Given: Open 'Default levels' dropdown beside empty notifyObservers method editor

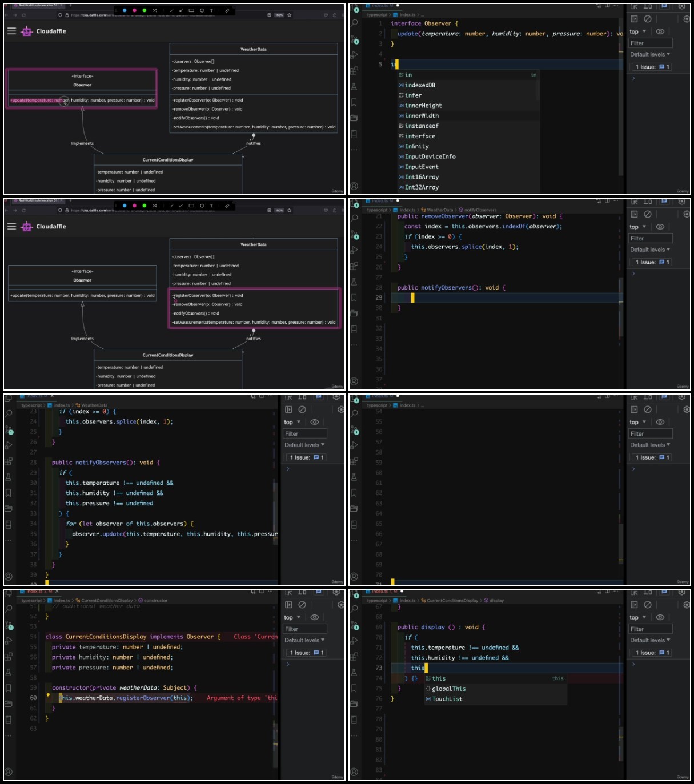Looking at the screenshot, I should click(x=650, y=250).
